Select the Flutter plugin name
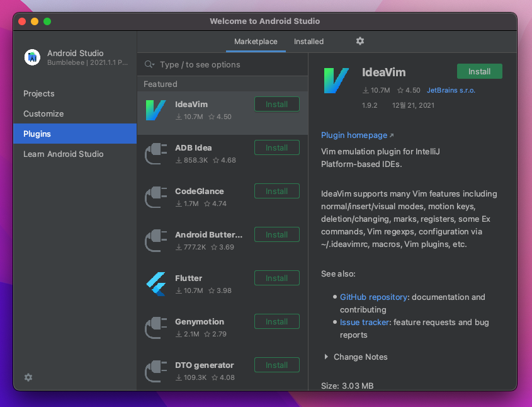Image resolution: width=532 pixels, height=407 pixels. click(189, 278)
